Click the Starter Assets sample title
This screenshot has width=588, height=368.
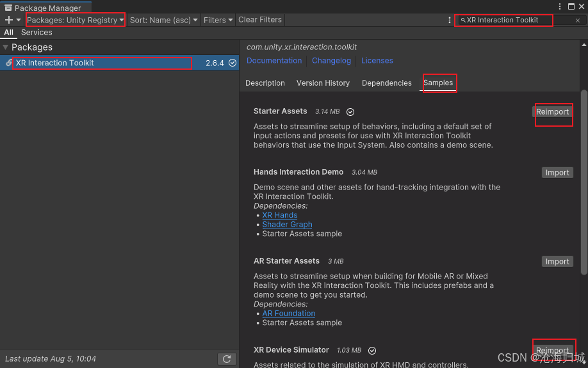point(280,111)
